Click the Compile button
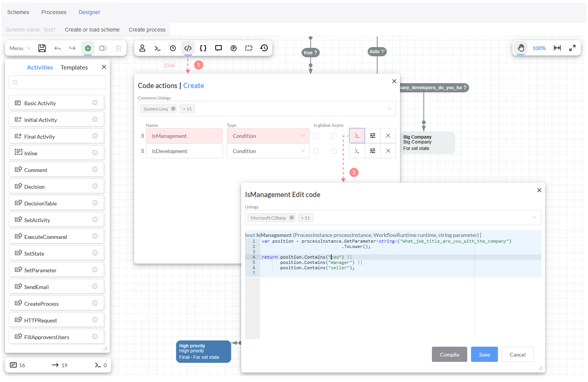The width and height of the screenshot is (588, 382). click(449, 355)
